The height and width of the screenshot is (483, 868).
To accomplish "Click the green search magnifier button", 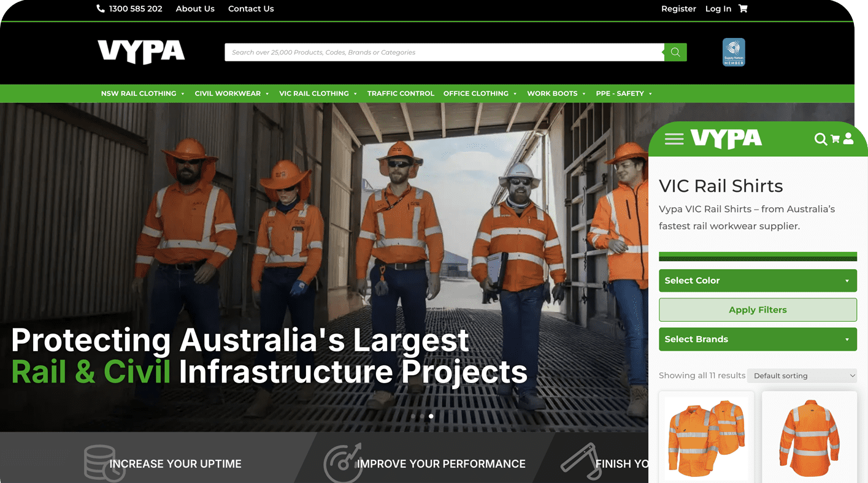I will pyautogui.click(x=675, y=52).
